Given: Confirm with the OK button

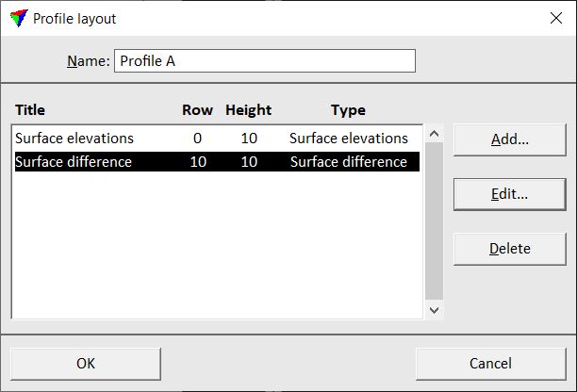Looking at the screenshot, I should [x=86, y=364].
